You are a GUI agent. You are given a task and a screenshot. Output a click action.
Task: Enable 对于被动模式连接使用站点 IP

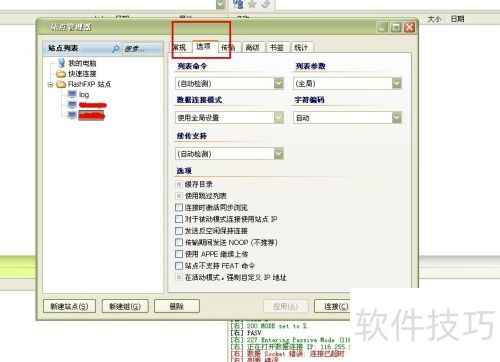point(179,219)
